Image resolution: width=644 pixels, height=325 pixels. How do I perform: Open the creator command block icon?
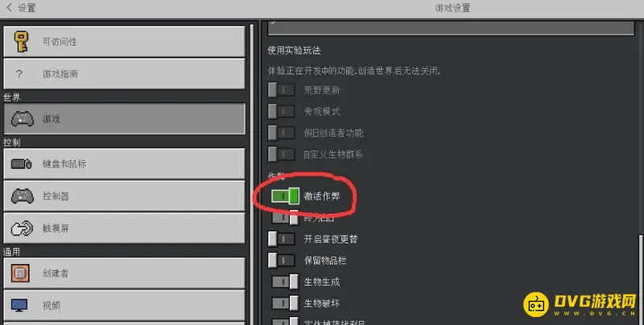click(x=20, y=274)
